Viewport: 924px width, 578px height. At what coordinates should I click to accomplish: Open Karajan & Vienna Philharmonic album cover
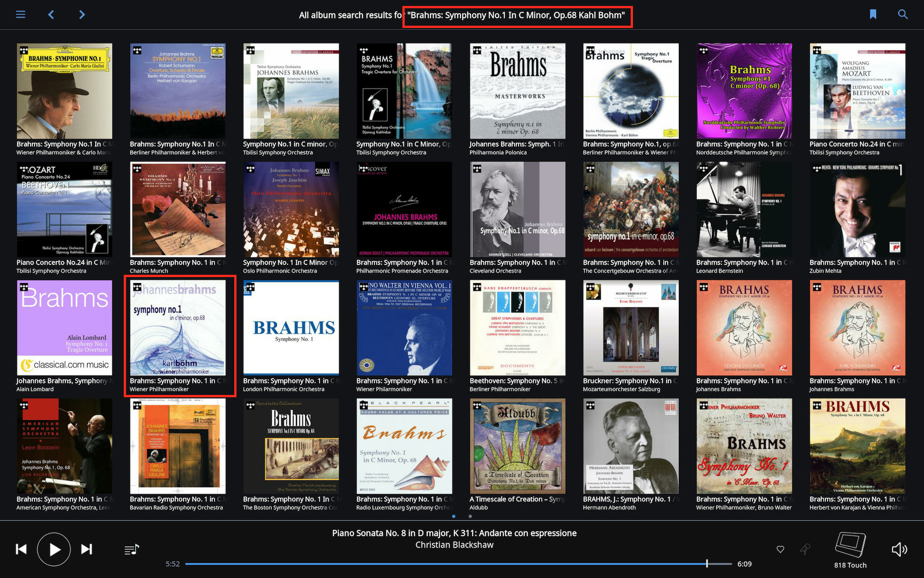(x=858, y=446)
